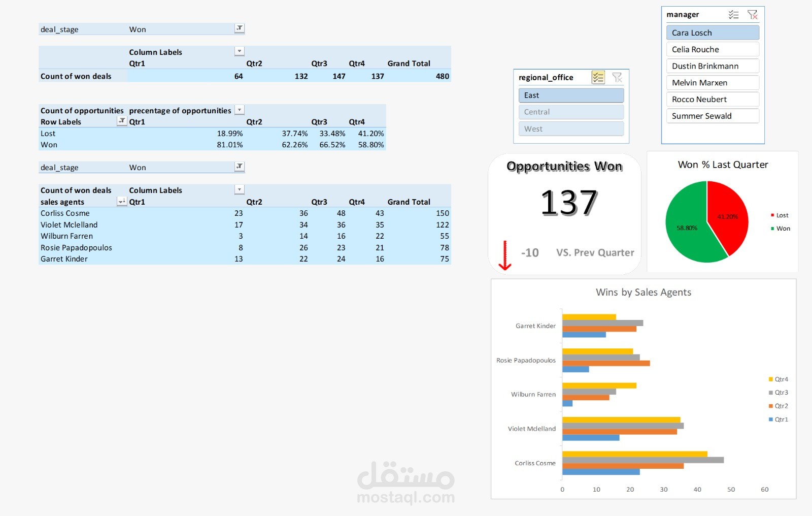
Task: Select the Garret Kinder row label in table
Action: 64,259
